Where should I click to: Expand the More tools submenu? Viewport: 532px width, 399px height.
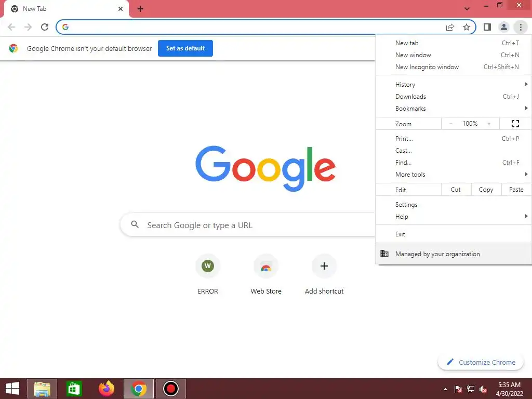[x=454, y=175]
